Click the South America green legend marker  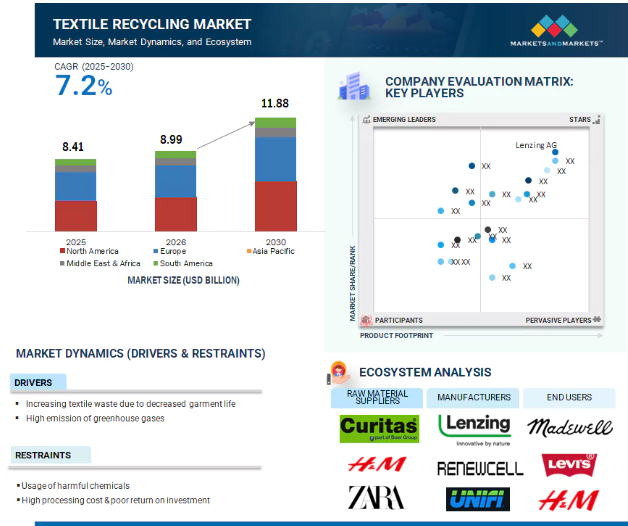click(155, 264)
